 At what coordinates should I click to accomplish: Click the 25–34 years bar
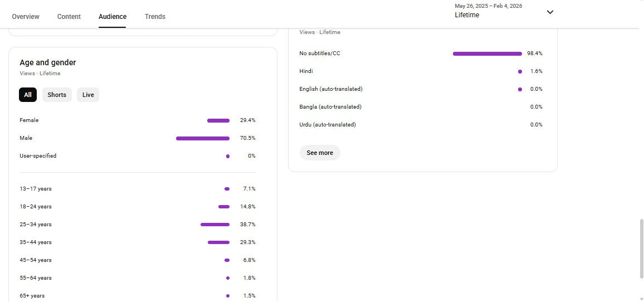click(215, 225)
